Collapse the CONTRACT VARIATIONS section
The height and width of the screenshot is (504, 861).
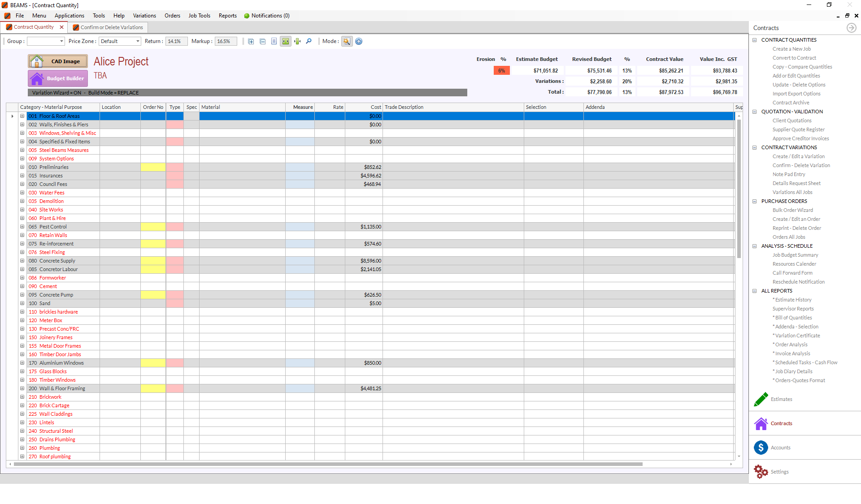point(755,147)
